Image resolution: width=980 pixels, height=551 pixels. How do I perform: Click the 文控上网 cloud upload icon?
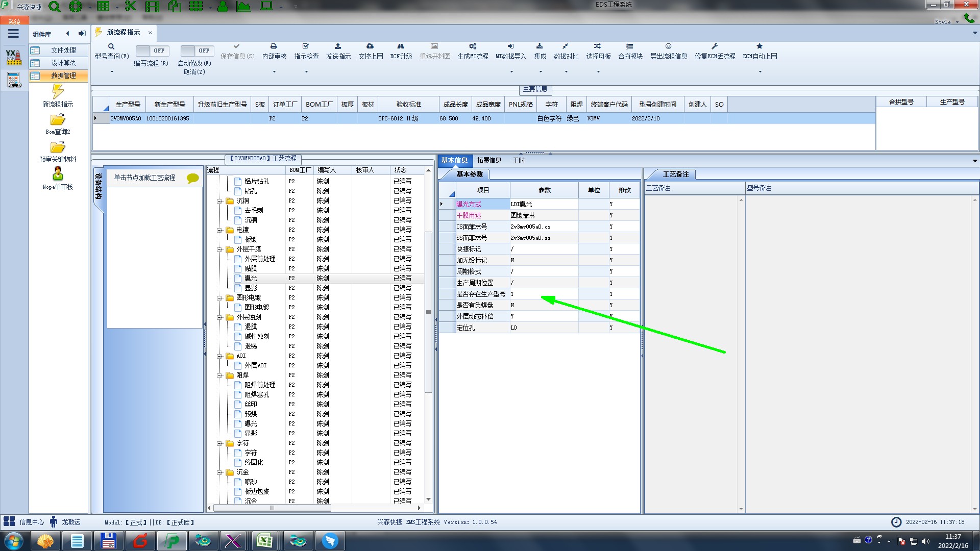pos(370,46)
